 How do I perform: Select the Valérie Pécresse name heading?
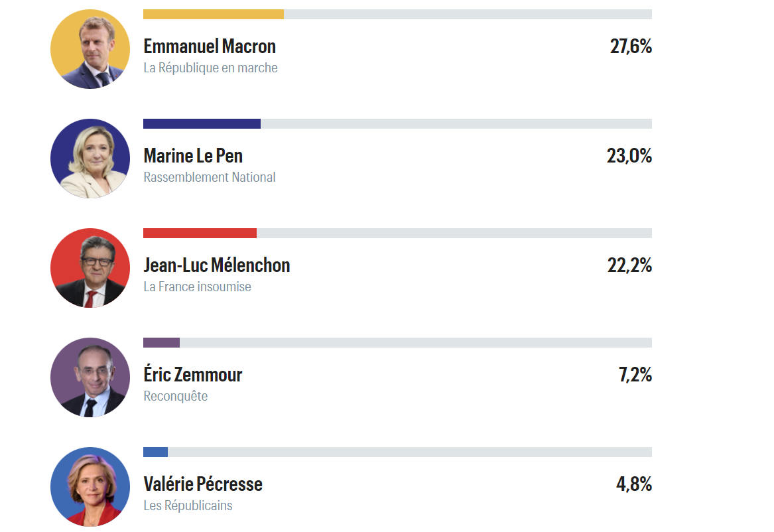coord(203,484)
